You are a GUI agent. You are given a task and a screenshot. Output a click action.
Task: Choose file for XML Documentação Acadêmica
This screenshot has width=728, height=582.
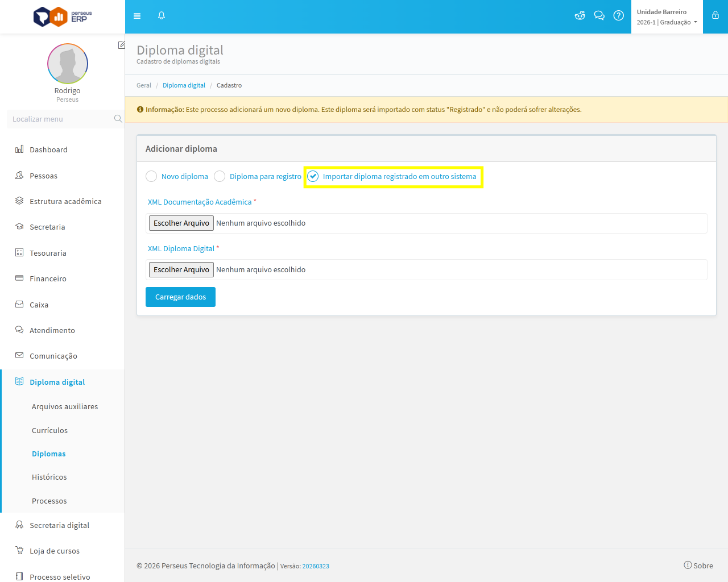[x=181, y=223]
